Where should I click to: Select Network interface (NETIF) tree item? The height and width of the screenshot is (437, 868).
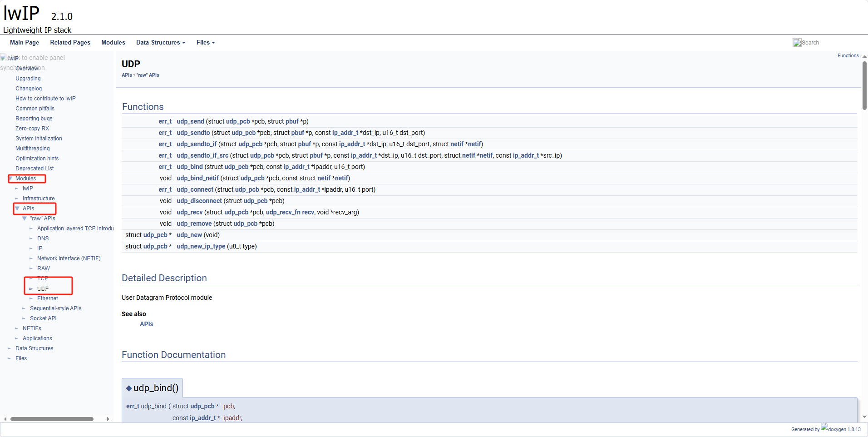click(x=69, y=258)
